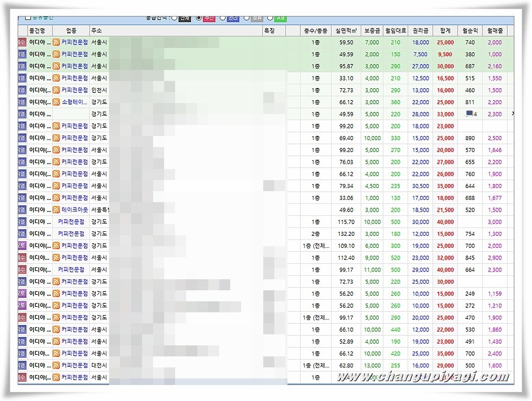The width and height of the screenshot is (532, 401).
Task: Click the 월매출 column header
Action: pyautogui.click(x=495, y=30)
